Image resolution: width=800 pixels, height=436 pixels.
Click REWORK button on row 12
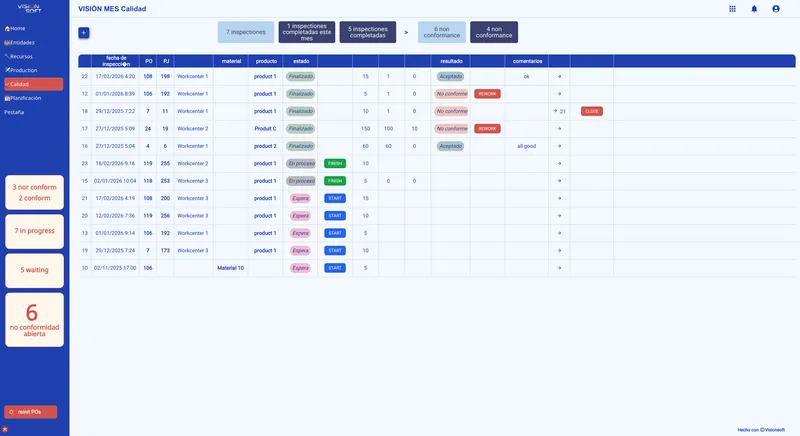(487, 94)
